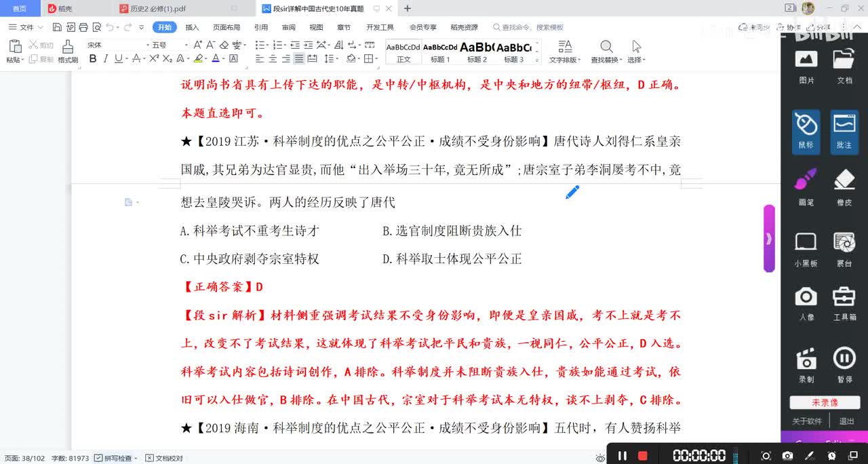The image size is (868, 464).
Task: Open the 人像 camera portrait tool
Action: [x=806, y=303]
